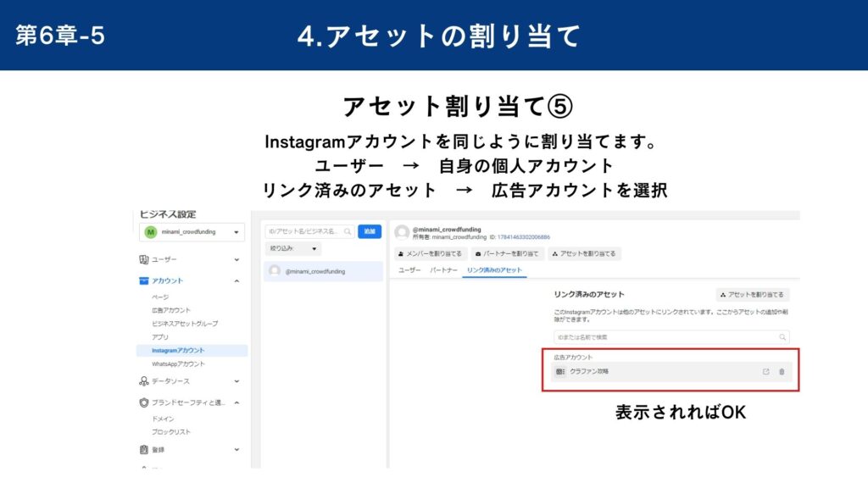Collapse the ブランドセーフティ sidebar section
Screen dimensions: 868x488
[237, 402]
